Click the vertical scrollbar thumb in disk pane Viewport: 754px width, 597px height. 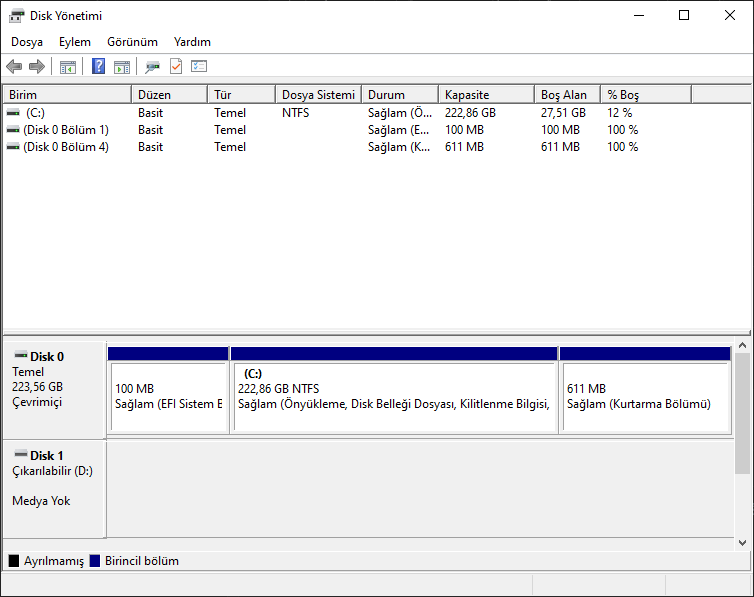coord(742,413)
